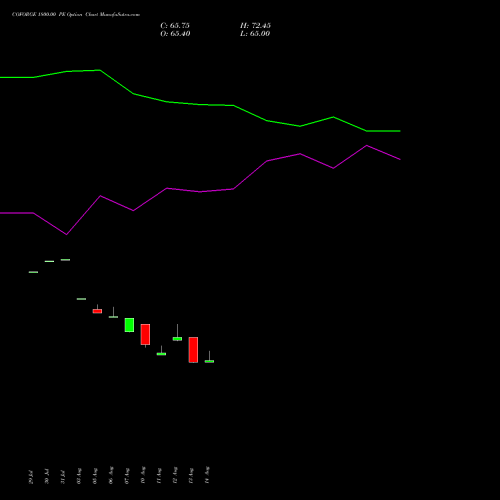Click the 11 Aug date label
Image resolution: width=500 pixels, height=500 pixels.
[159, 476]
